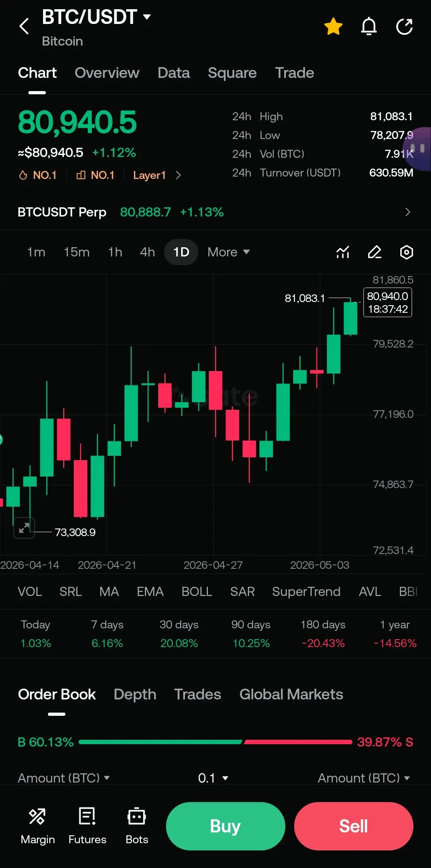Tap the green Buy button
Viewport: 431px width, 868px height.
pyautogui.click(x=225, y=826)
